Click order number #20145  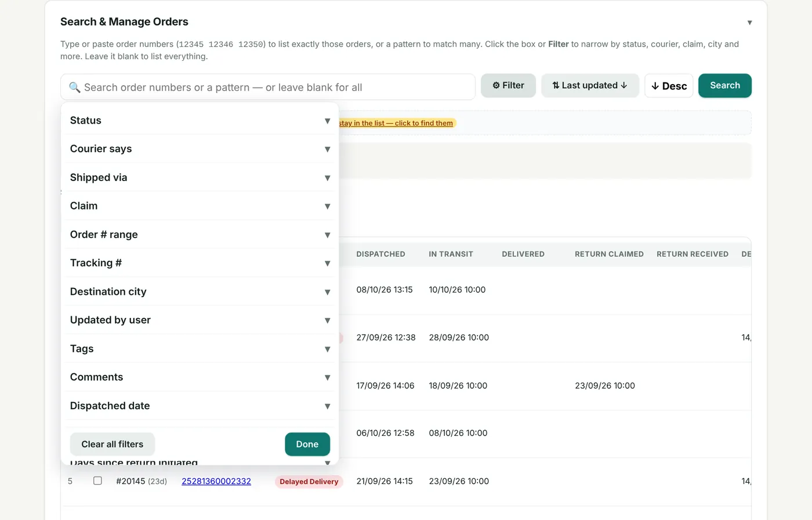[x=130, y=481]
